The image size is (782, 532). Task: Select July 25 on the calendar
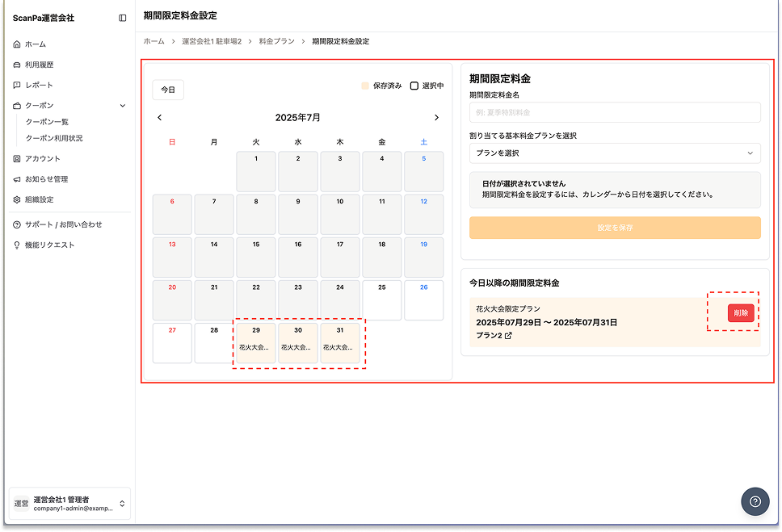pyautogui.click(x=382, y=300)
